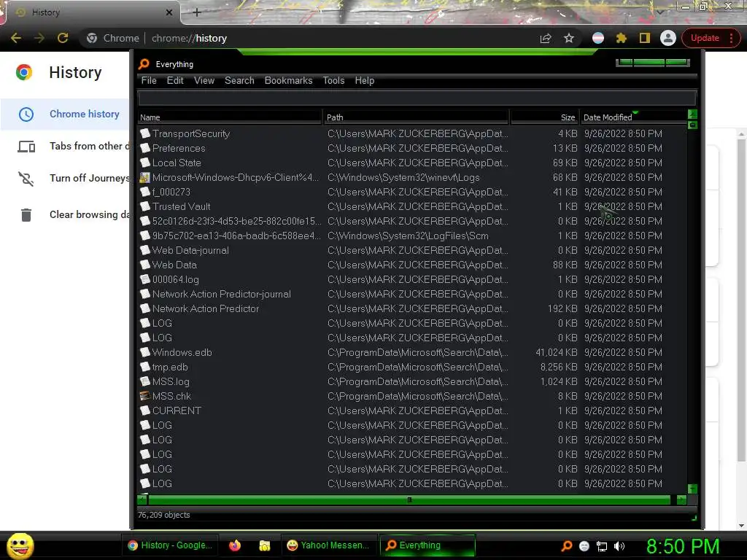Click the Everything app icon in title bar
Viewport: 747px width, 560px height.
pyautogui.click(x=144, y=64)
